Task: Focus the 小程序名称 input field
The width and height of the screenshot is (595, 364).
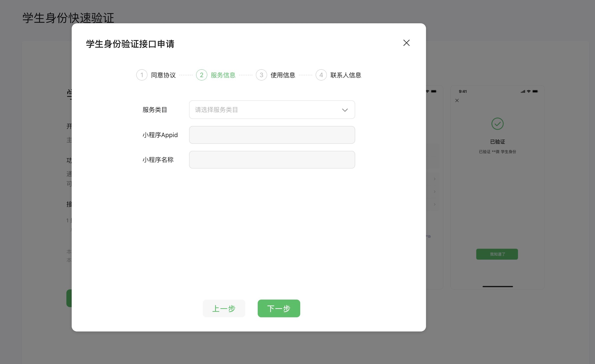Action: (272, 160)
